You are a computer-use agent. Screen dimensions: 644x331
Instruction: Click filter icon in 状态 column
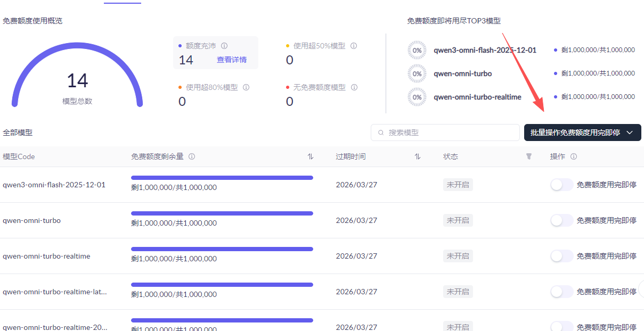click(529, 156)
